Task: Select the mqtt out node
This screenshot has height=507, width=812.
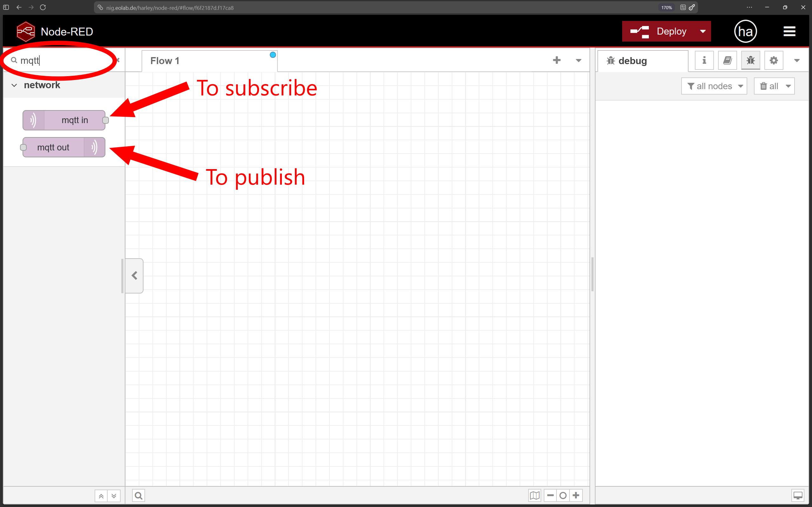Action: coord(64,147)
